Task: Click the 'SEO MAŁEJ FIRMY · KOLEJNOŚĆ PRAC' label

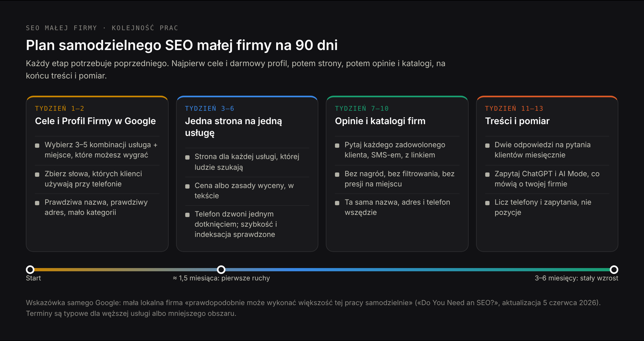Action: (102, 28)
